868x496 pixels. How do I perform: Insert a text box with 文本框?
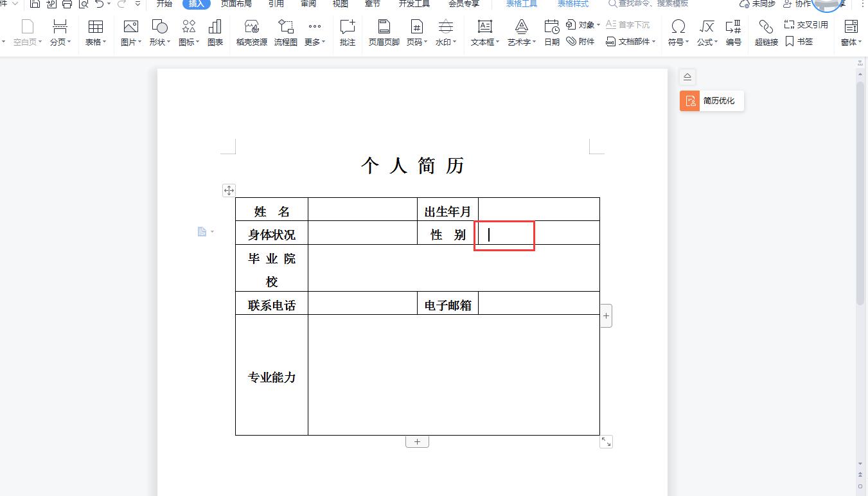click(x=484, y=32)
